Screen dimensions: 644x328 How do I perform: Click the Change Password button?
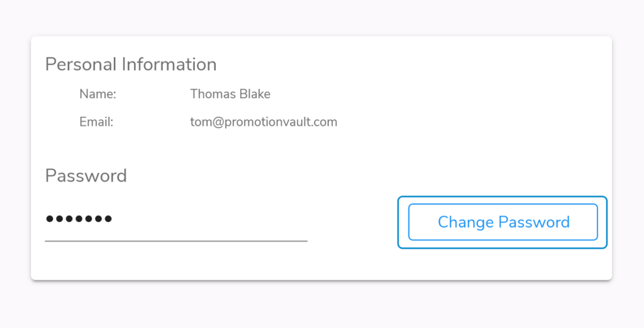[502, 222]
